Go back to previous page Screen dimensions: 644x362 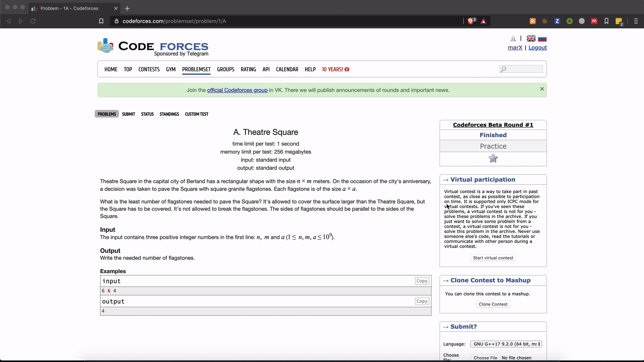click(x=8, y=21)
